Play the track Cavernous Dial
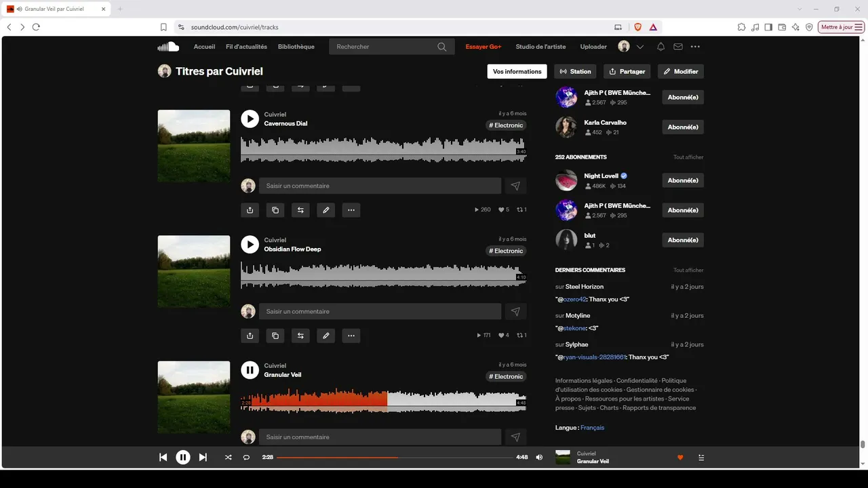The width and height of the screenshot is (868, 488). pyautogui.click(x=250, y=119)
